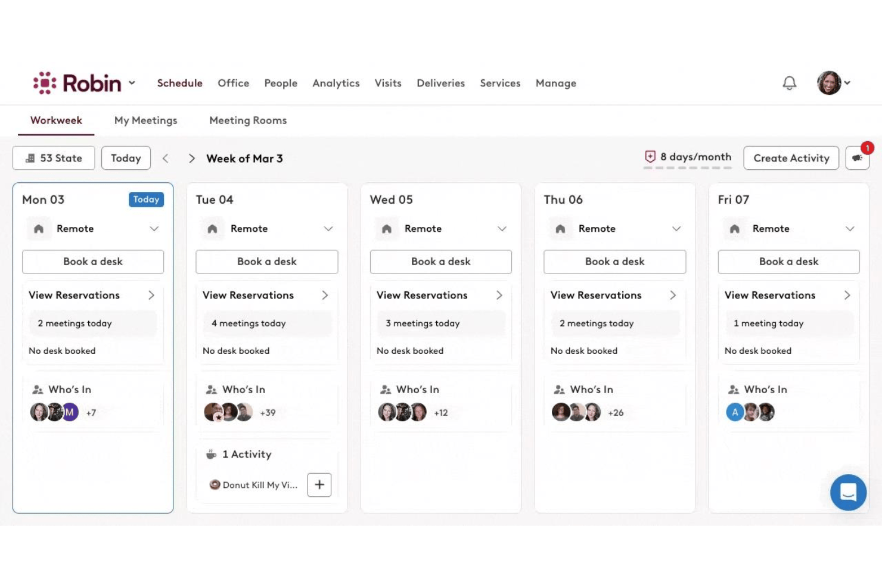
Task: Expand Monday's Remote status dropdown
Action: pos(154,229)
